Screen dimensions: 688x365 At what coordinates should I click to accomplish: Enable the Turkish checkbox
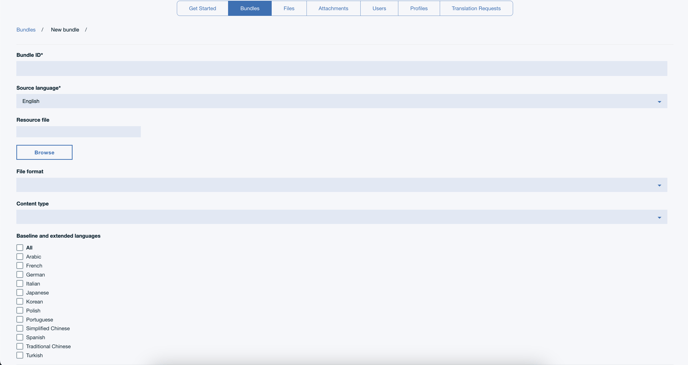click(20, 355)
